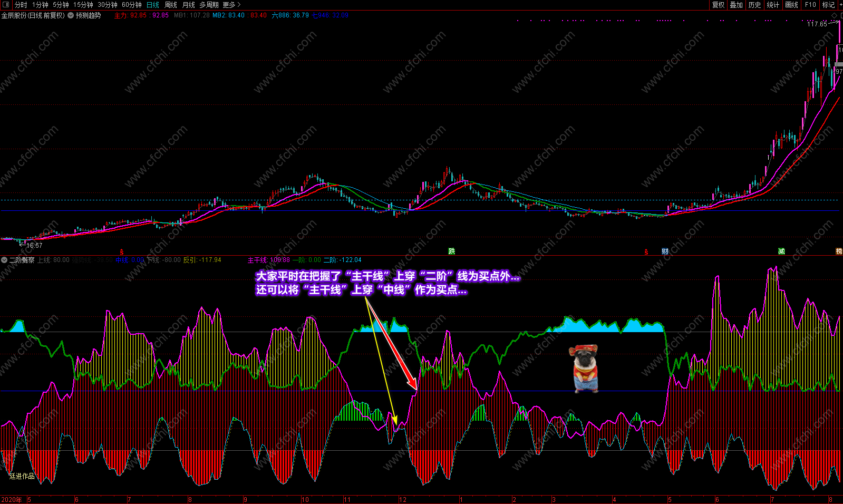The image size is (843, 504).
Task: Switch to 周线 weekly chart
Action: pos(171,5)
